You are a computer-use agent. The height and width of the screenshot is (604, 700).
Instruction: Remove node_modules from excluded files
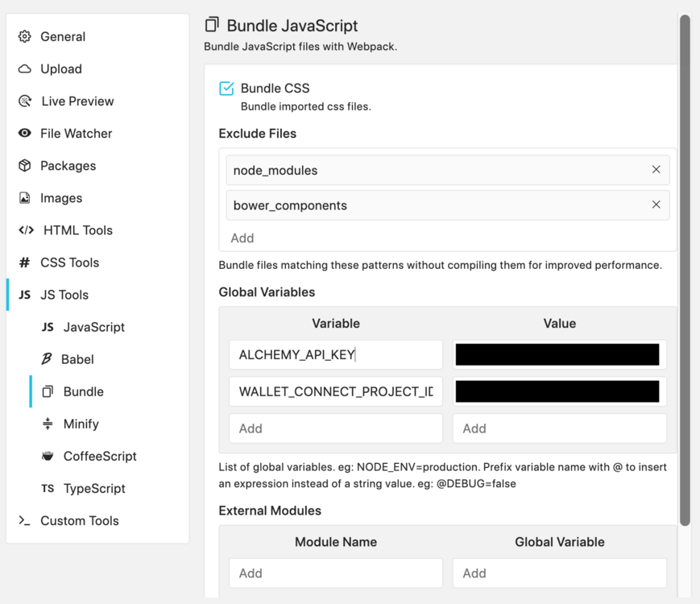(x=656, y=170)
